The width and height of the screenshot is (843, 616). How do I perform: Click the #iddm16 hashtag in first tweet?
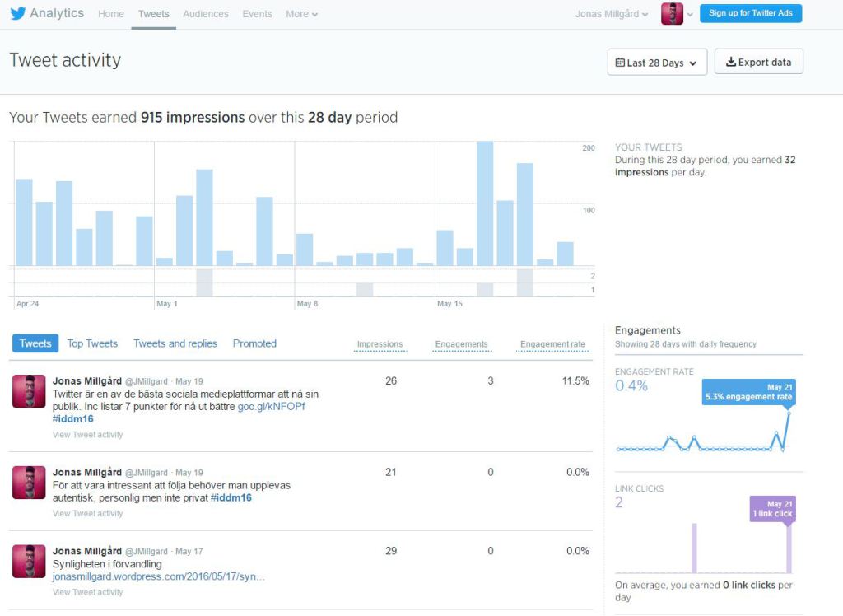pyautogui.click(x=73, y=418)
